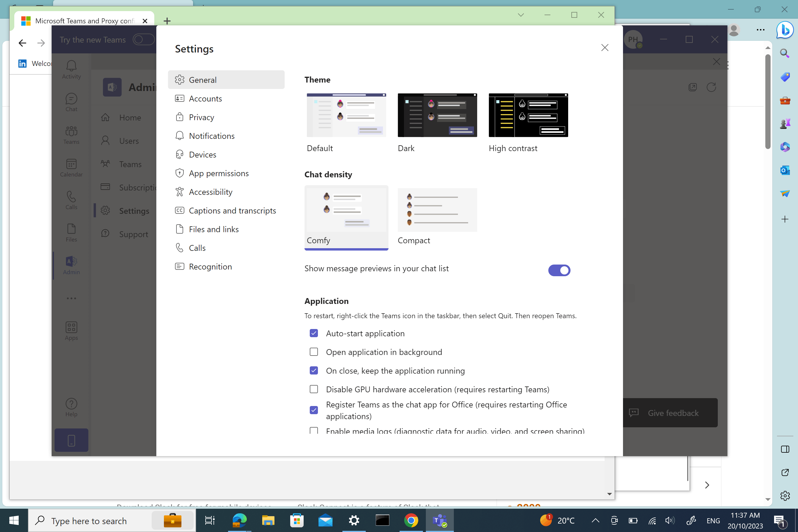The height and width of the screenshot is (532, 798).
Task: Open the Apps icon in Teams sidebar
Action: [71, 331]
